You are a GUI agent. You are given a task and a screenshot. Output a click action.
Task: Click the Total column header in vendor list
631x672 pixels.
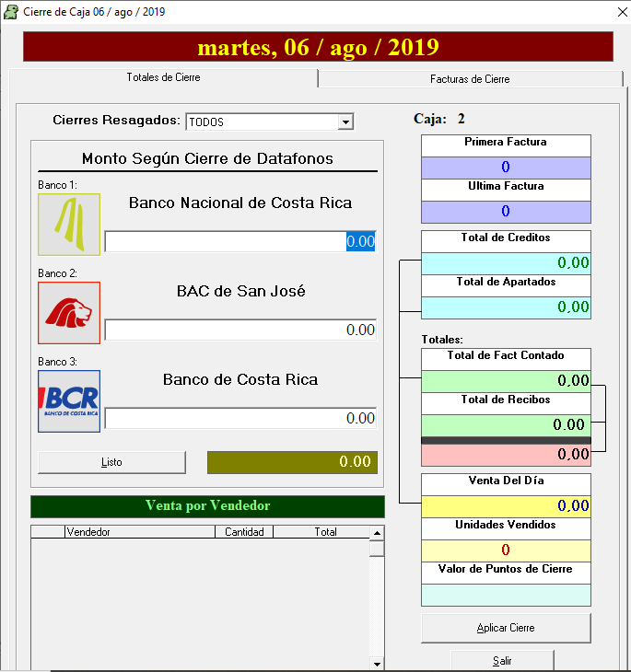(x=325, y=532)
